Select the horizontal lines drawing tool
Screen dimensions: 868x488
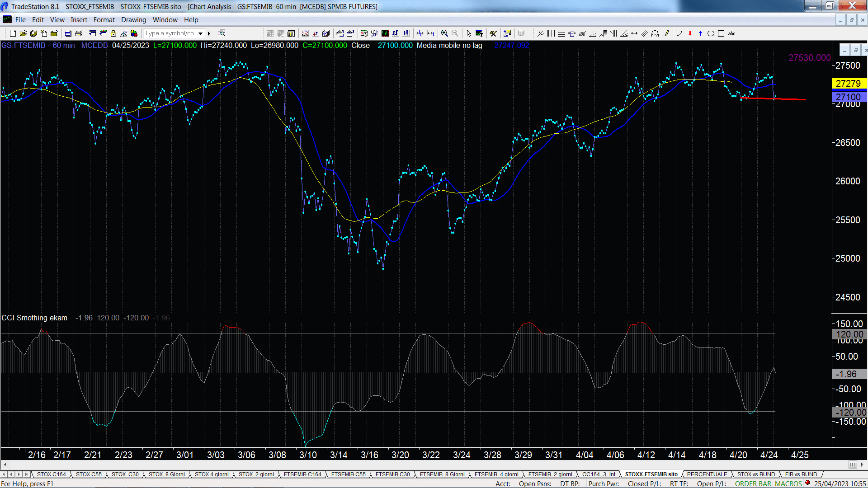(561, 33)
